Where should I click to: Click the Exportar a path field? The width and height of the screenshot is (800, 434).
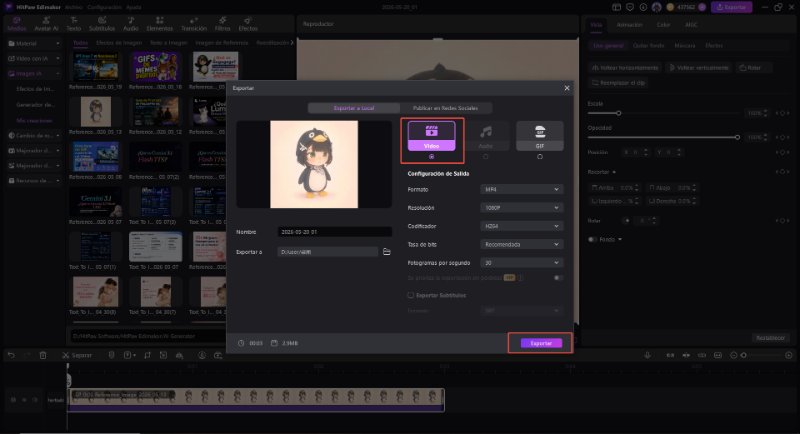click(x=328, y=251)
